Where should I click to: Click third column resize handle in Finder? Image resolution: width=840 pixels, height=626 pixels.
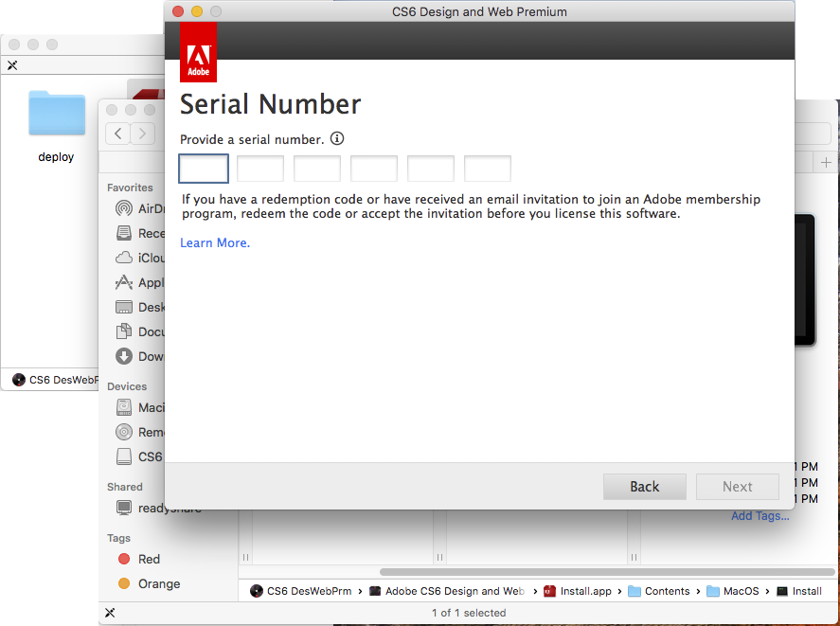coord(634,558)
